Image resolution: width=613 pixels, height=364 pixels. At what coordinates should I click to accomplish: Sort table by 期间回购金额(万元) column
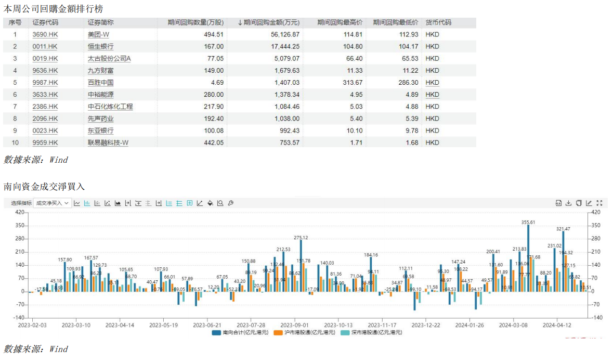[269, 23]
